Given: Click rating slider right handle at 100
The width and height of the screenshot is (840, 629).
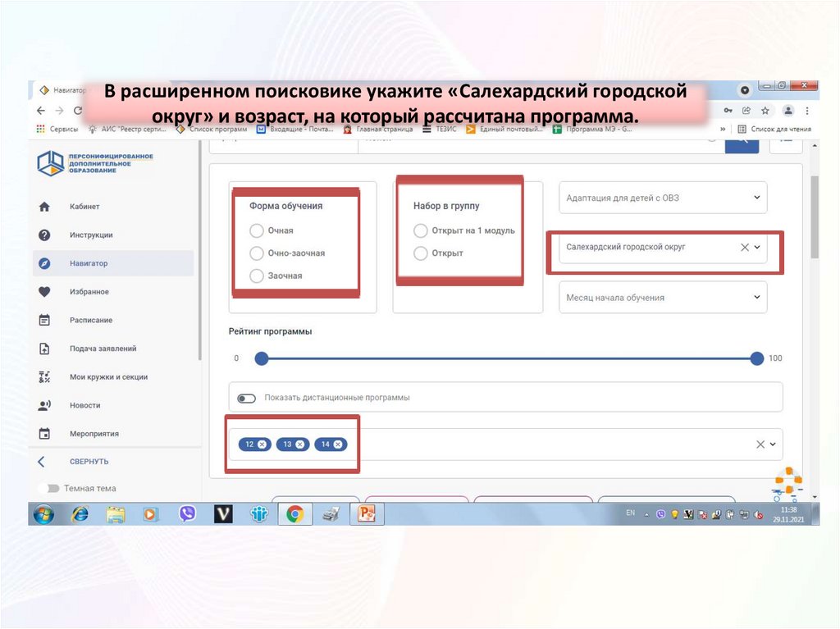Looking at the screenshot, I should coord(757,358).
